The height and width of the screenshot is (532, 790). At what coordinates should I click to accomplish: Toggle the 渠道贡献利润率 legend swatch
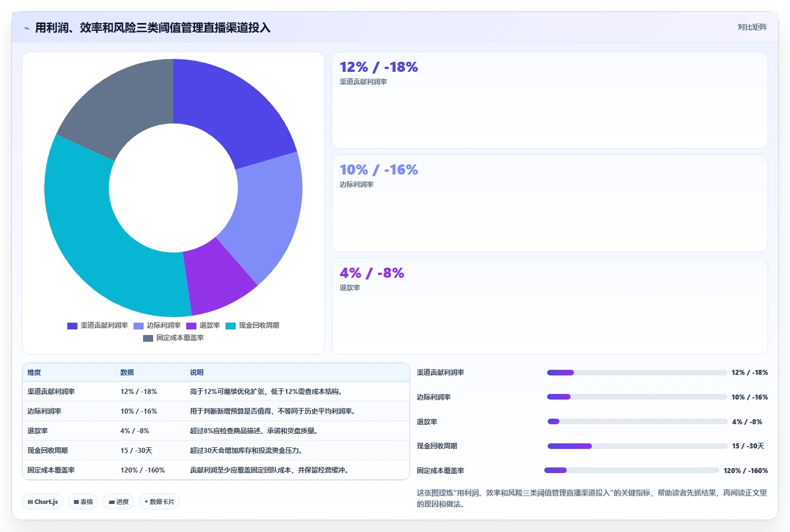72,325
